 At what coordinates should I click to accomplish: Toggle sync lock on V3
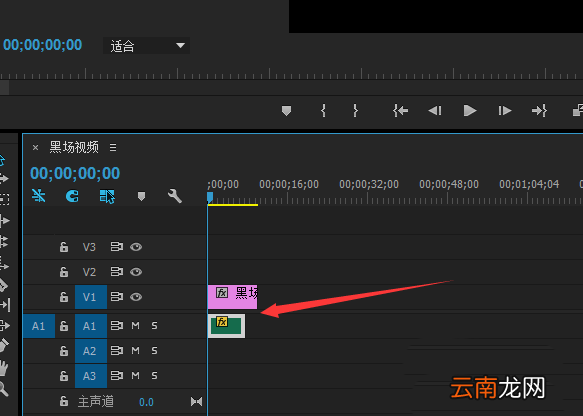(x=117, y=247)
